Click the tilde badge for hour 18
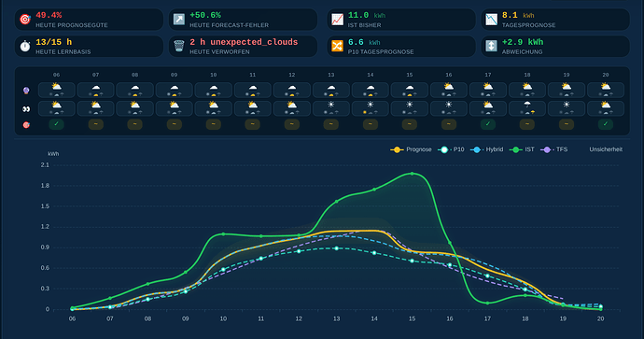This screenshot has width=644, height=339. point(527,124)
